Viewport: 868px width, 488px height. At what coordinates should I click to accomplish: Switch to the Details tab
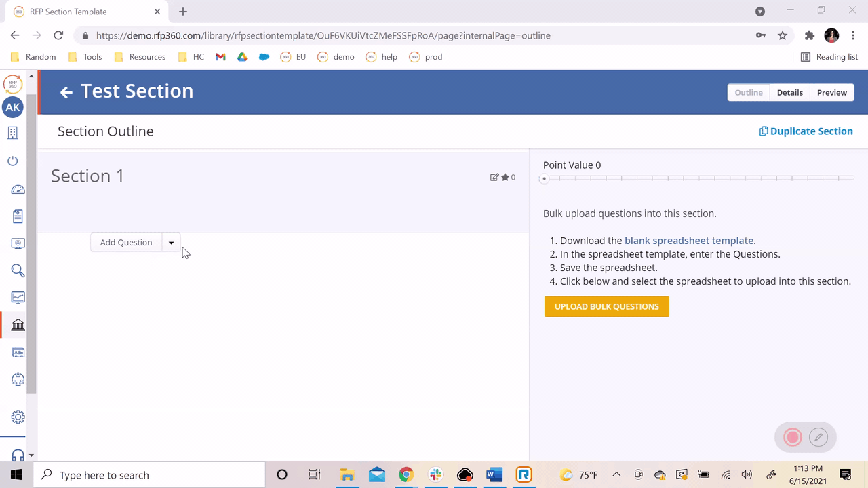(x=789, y=92)
